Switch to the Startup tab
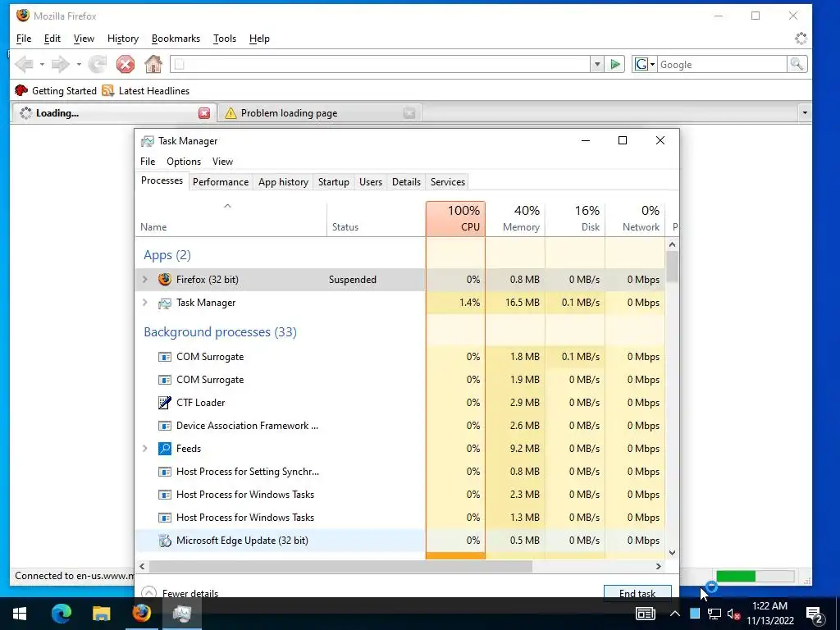The width and height of the screenshot is (840, 630). click(x=334, y=181)
